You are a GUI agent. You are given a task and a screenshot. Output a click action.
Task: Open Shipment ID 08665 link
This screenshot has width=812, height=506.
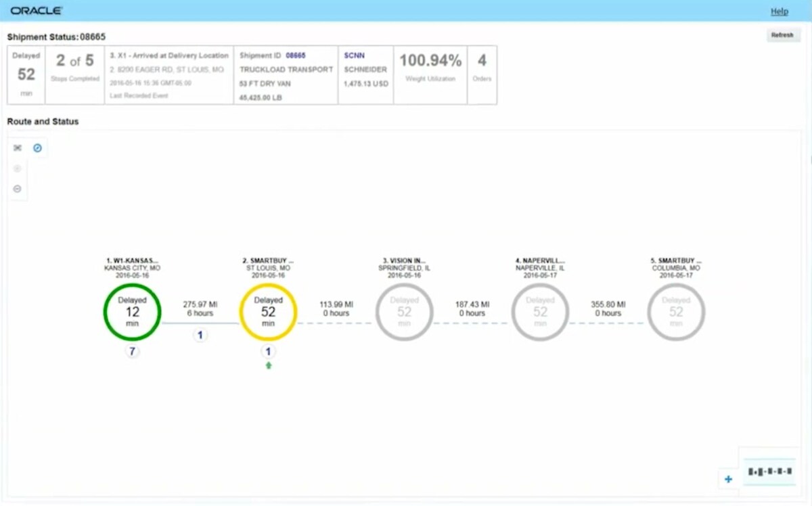tap(296, 55)
